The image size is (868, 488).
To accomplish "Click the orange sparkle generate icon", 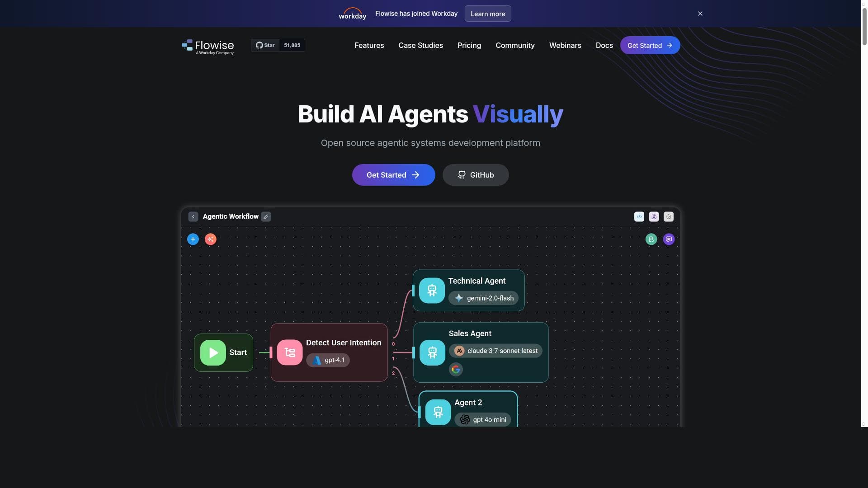I will pyautogui.click(x=211, y=239).
